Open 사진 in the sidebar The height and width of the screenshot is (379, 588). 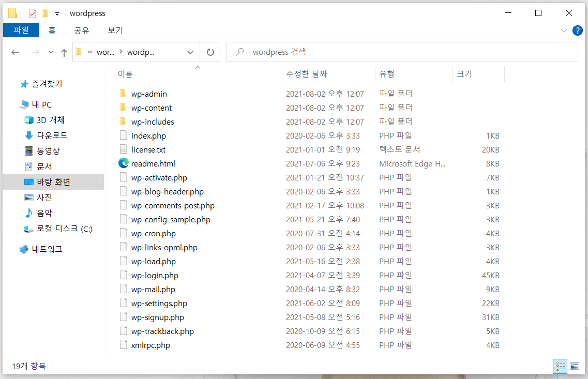(x=44, y=197)
